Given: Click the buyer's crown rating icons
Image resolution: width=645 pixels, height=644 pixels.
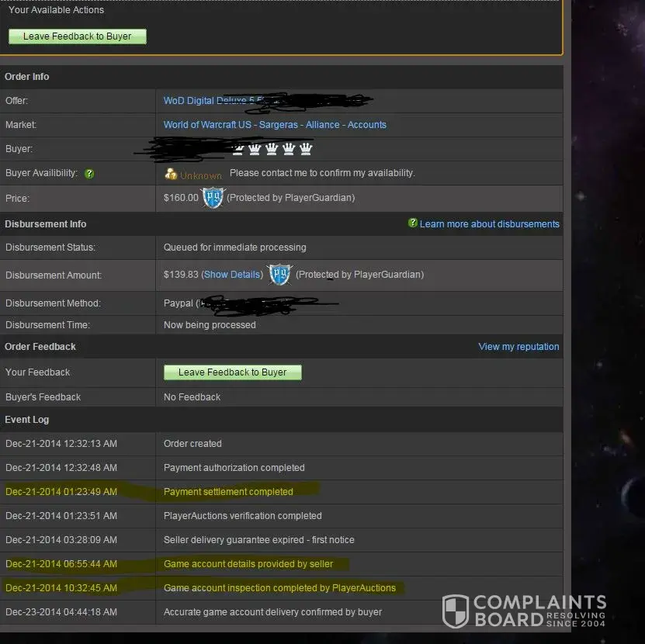Looking at the screenshot, I should 272,149.
